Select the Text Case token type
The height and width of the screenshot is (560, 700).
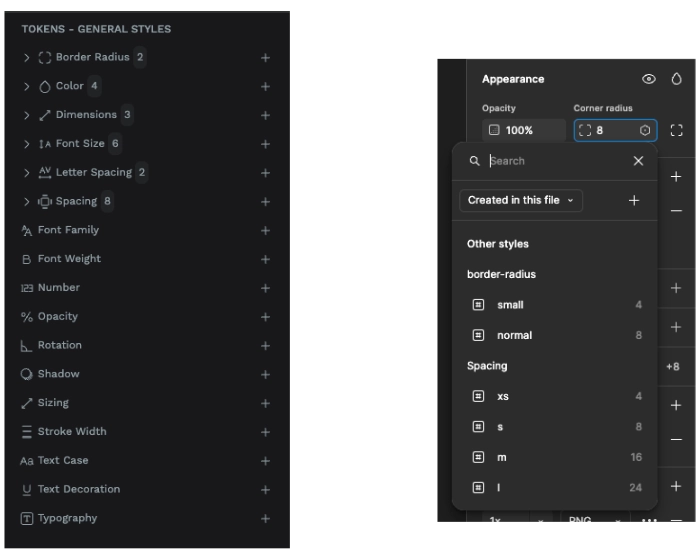click(x=54, y=460)
